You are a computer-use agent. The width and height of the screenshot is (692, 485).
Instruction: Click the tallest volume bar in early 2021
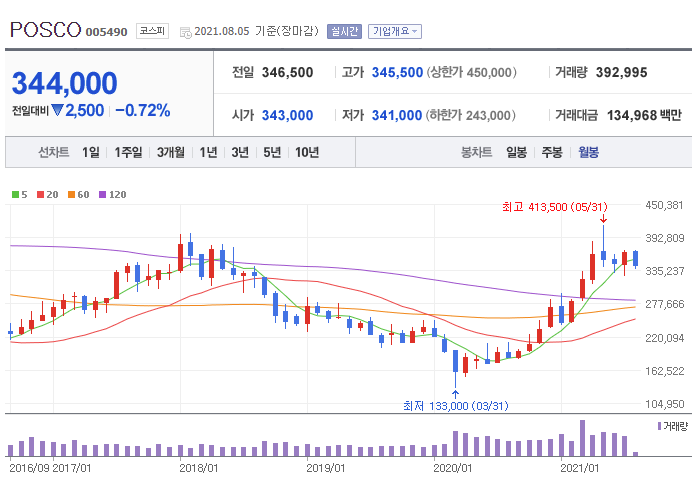pyautogui.click(x=582, y=438)
